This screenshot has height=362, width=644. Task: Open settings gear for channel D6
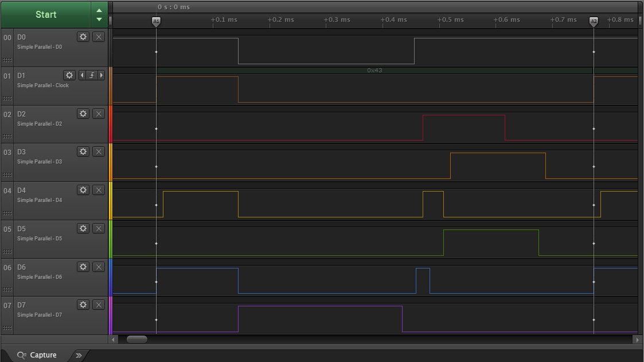83,267
